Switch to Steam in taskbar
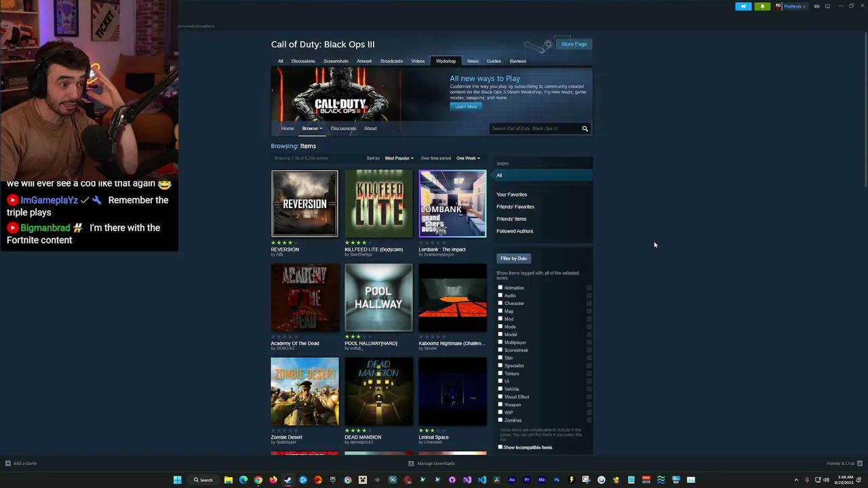The height and width of the screenshot is (488, 868). pyautogui.click(x=288, y=480)
